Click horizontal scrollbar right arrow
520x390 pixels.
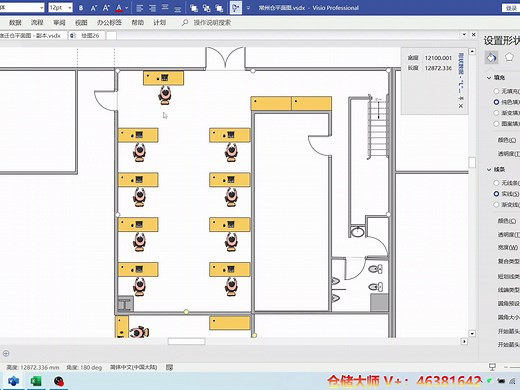(464, 341)
